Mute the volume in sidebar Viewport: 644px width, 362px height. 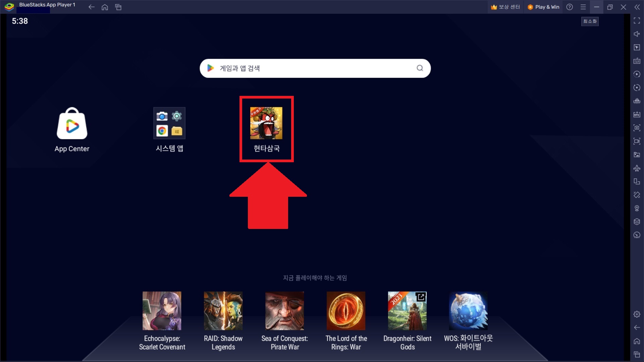pyautogui.click(x=637, y=34)
